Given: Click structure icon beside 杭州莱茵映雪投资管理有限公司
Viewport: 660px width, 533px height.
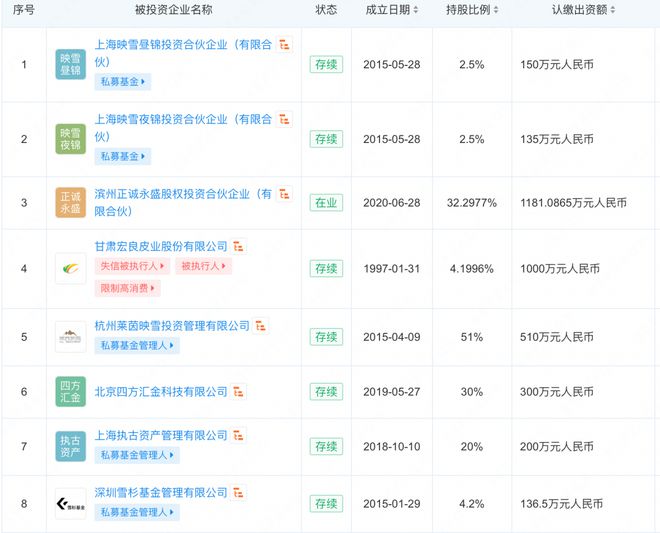Looking at the screenshot, I should 261,325.
